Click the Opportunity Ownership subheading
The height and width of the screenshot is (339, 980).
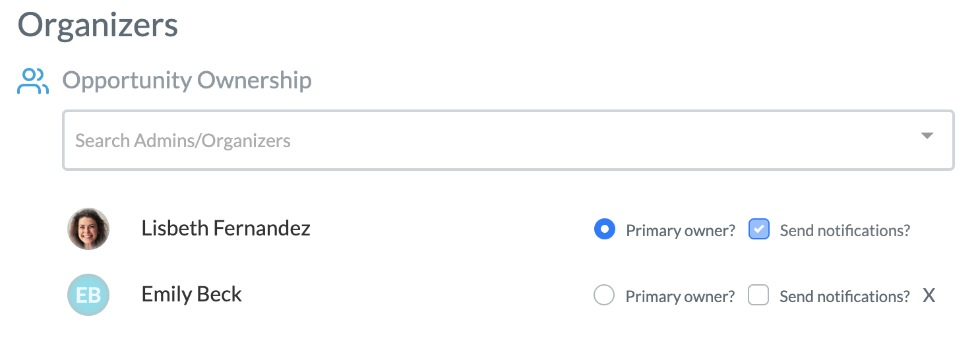(187, 80)
